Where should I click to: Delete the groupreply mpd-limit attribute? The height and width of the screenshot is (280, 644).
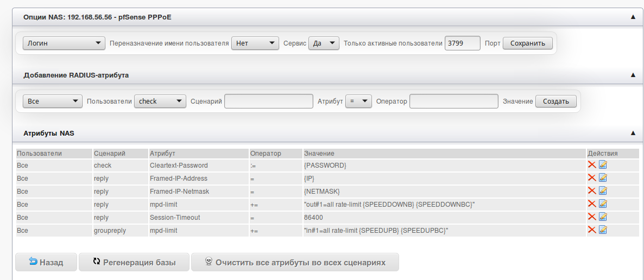click(592, 230)
